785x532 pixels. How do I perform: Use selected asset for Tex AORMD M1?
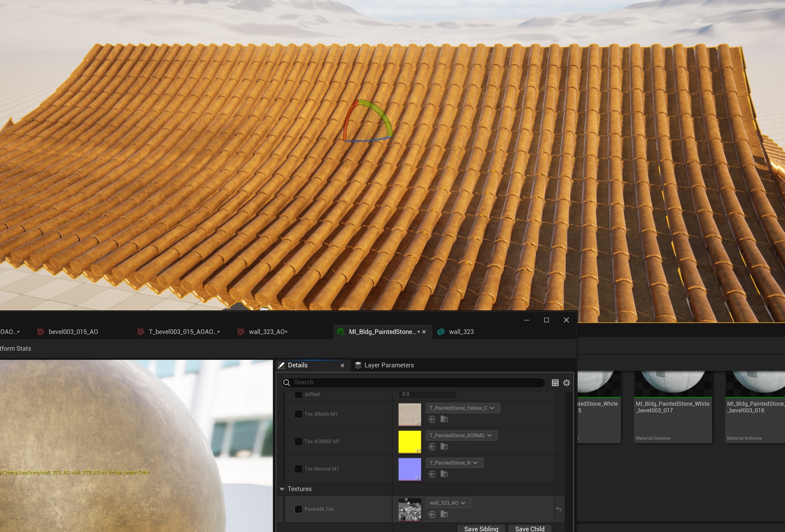pos(432,446)
